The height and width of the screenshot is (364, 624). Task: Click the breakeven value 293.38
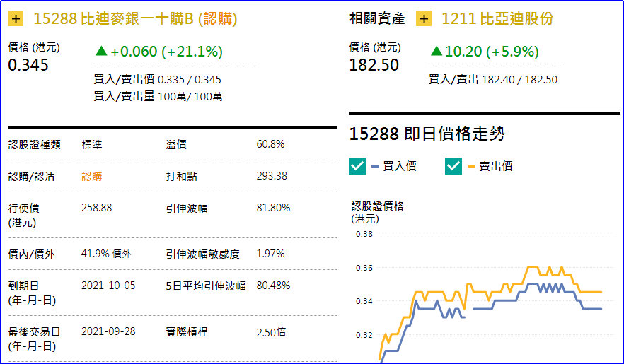(272, 176)
